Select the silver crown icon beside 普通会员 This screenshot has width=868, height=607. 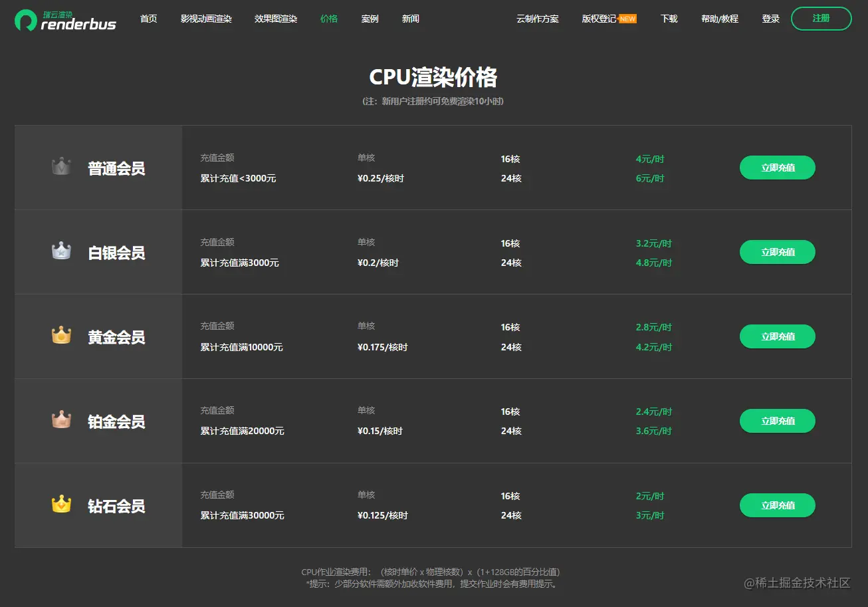61,167
